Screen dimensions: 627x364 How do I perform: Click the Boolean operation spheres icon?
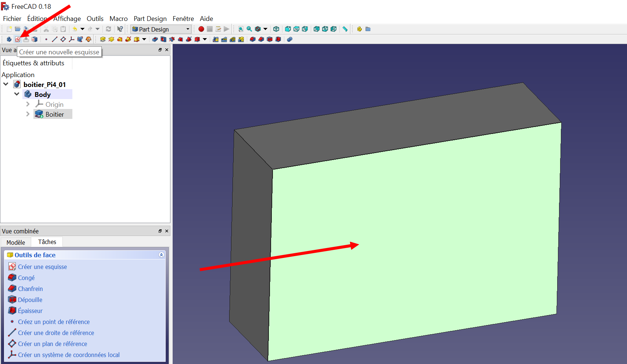pyautogui.click(x=289, y=39)
